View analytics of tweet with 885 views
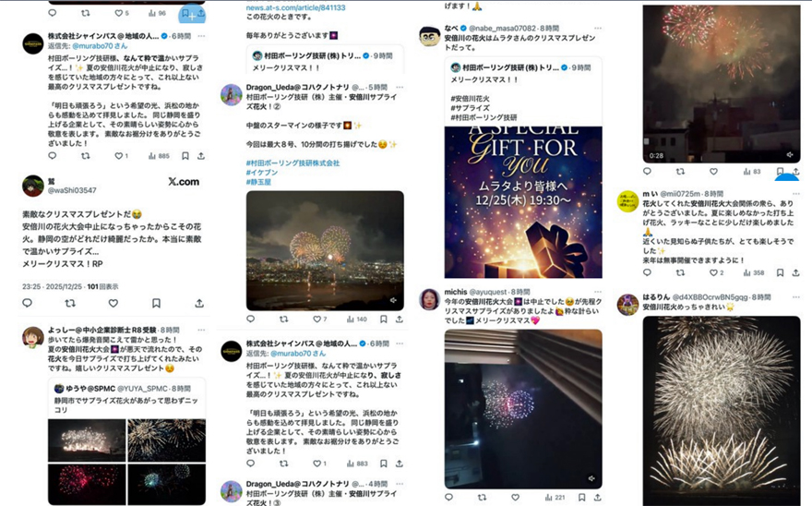This screenshot has height=506, width=812. [159, 155]
